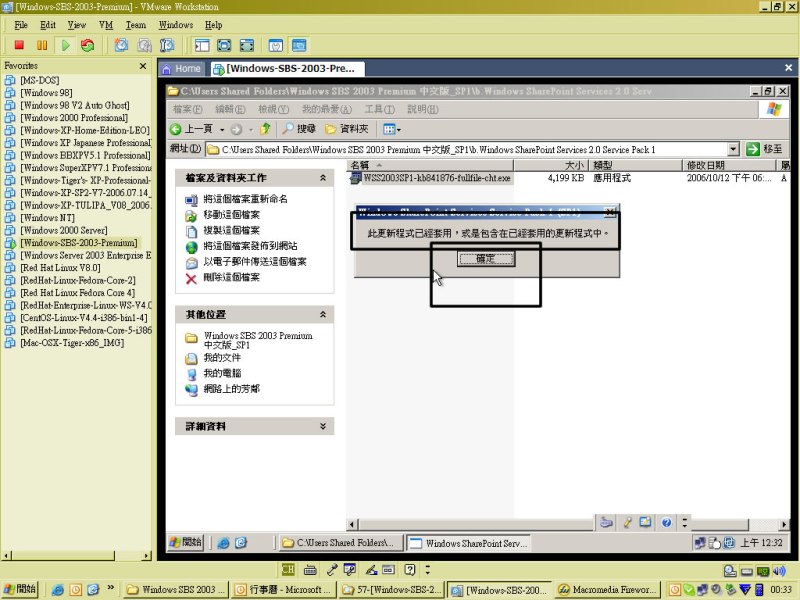Open the VMware Help menu
This screenshot has width=800, height=600.
(x=213, y=25)
